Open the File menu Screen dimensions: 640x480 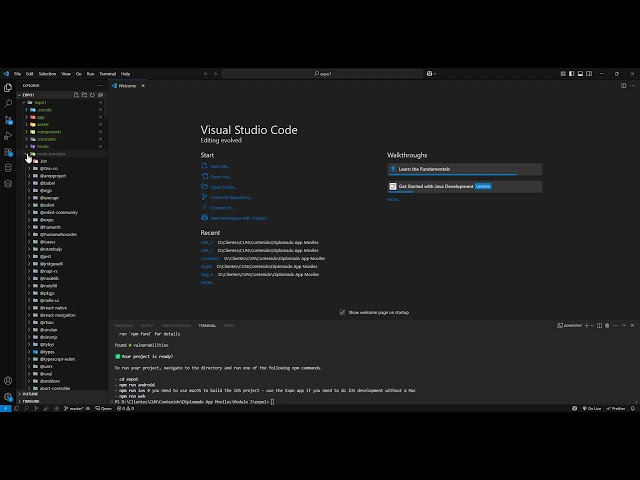[17, 74]
